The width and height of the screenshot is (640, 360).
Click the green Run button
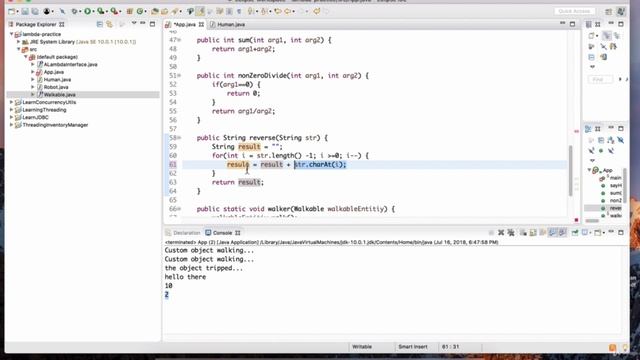87,11
